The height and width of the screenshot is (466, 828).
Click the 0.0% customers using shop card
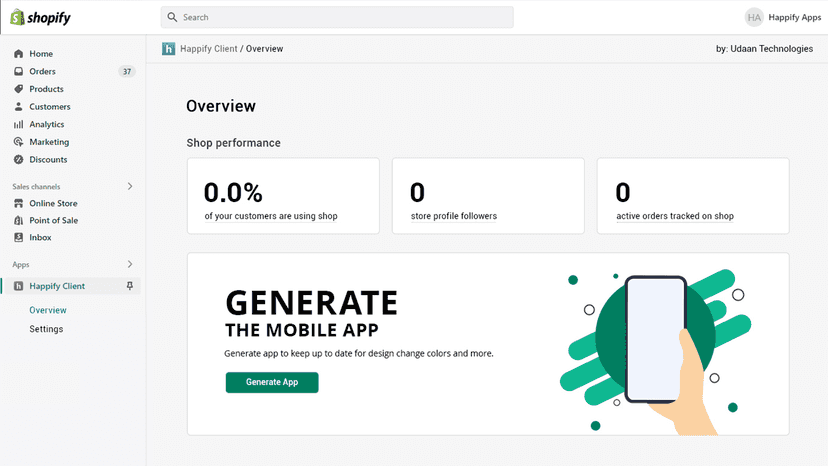coord(283,196)
